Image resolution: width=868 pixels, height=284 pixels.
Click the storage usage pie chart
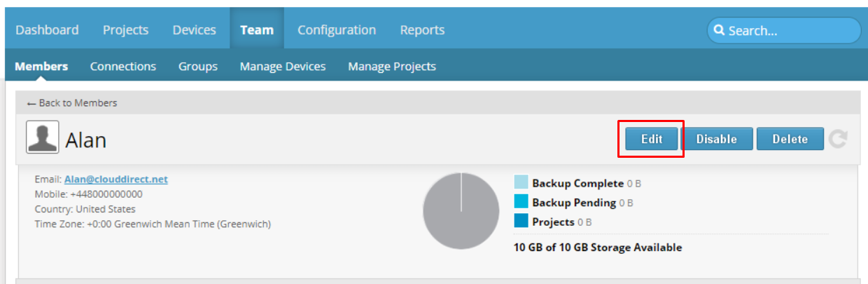point(461,211)
